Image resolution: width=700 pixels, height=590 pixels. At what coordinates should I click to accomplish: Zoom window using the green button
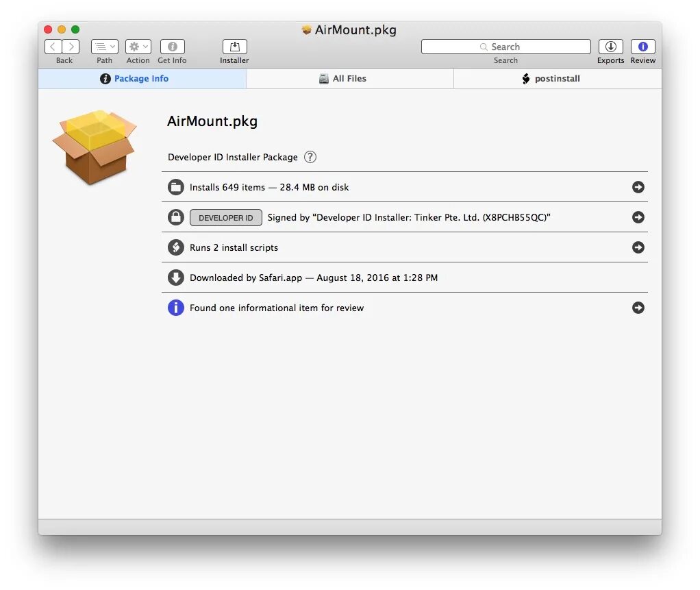[x=75, y=29]
